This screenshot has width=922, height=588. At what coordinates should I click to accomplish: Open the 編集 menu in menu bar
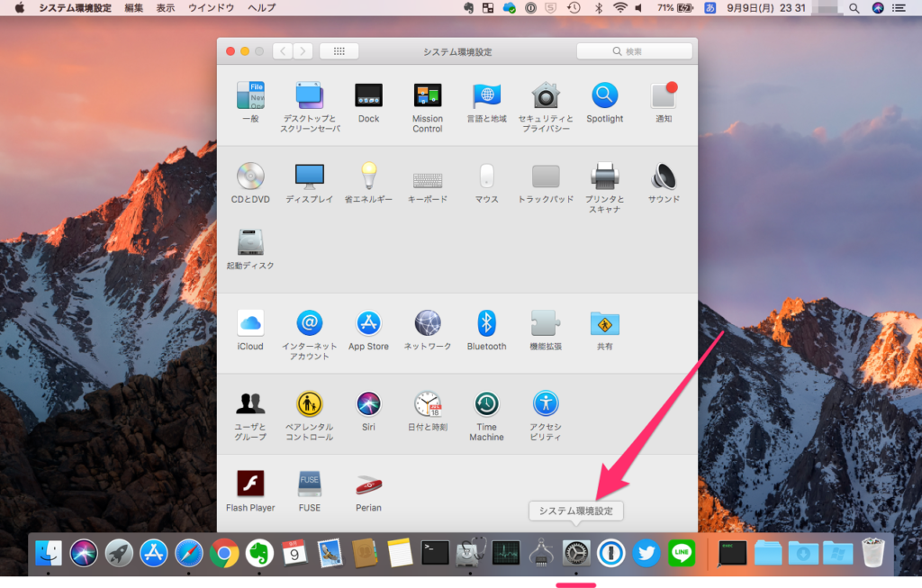tap(133, 7)
